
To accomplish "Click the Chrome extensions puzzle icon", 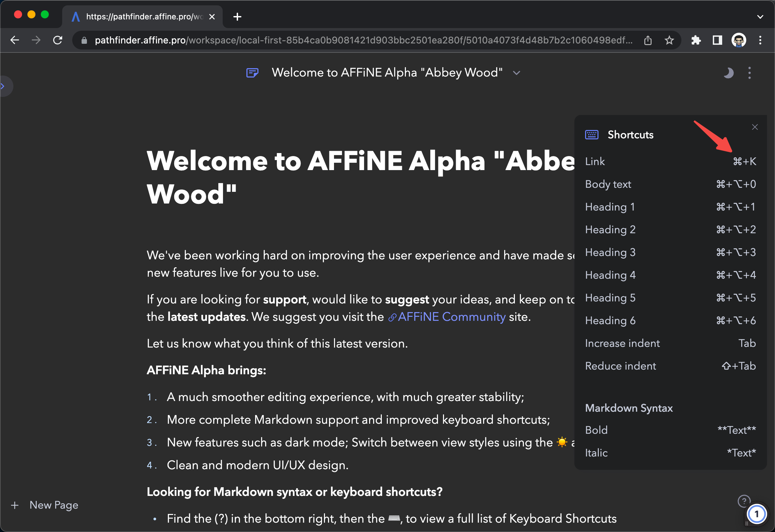I will 696,40.
